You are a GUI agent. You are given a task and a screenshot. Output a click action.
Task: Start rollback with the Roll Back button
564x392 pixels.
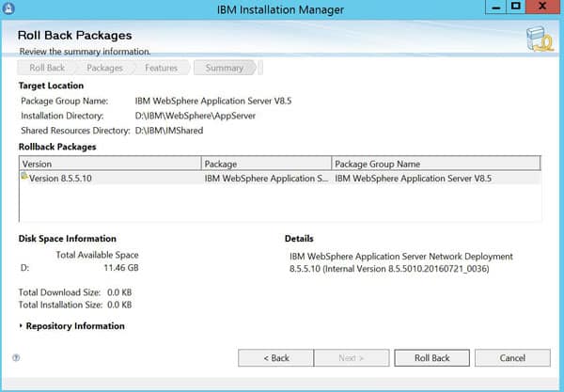[x=432, y=358]
